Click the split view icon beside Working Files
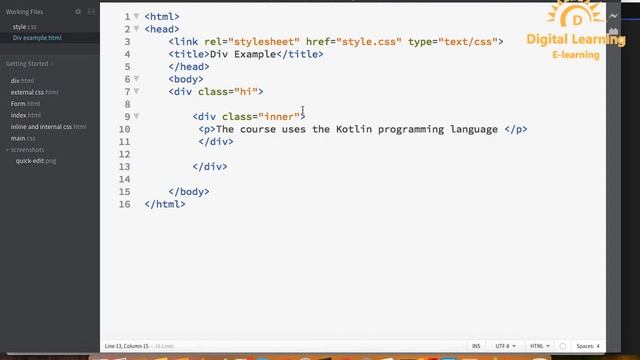The height and width of the screenshot is (360, 640). (x=91, y=12)
